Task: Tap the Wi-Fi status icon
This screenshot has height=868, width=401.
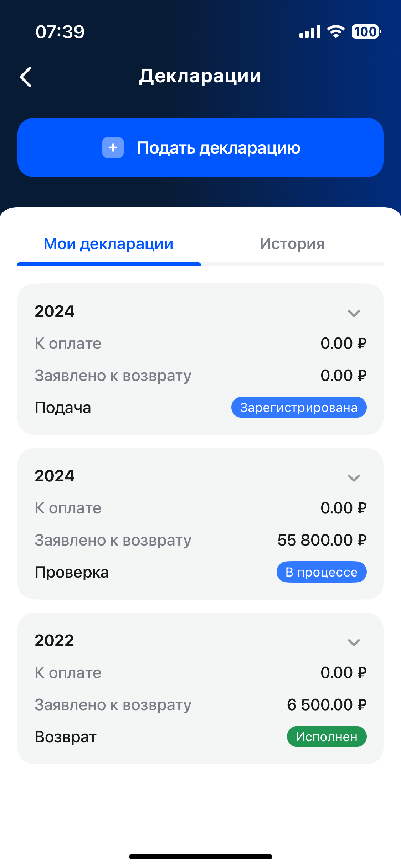Action: tap(336, 32)
